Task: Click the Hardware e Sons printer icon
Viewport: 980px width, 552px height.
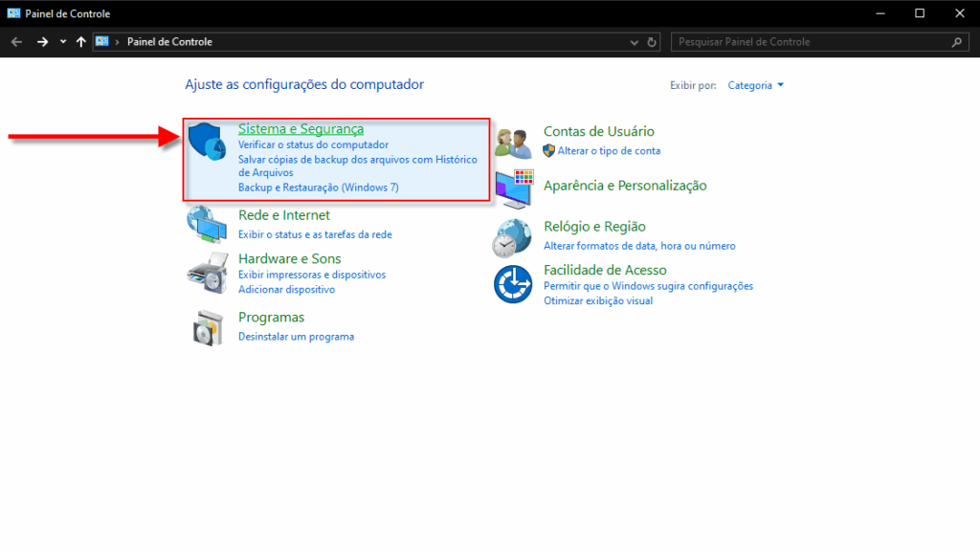Action: coord(208,273)
